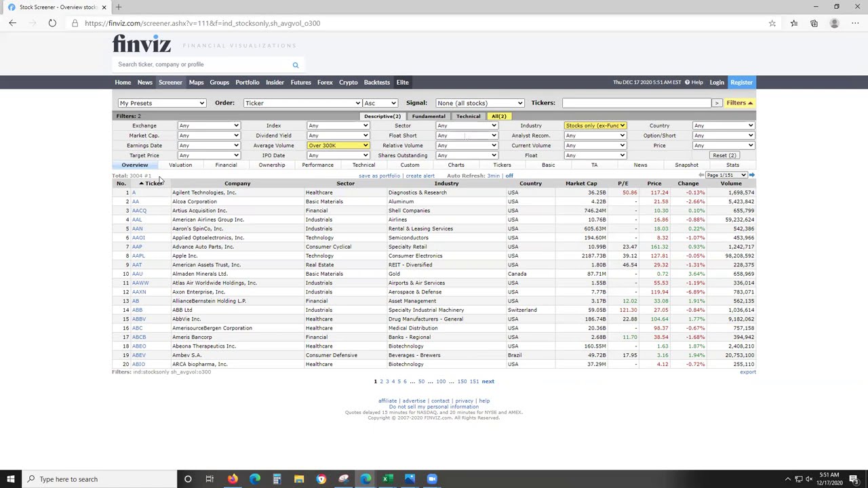Click the Register button
Viewport: 868px width, 488px height.
coord(741,83)
